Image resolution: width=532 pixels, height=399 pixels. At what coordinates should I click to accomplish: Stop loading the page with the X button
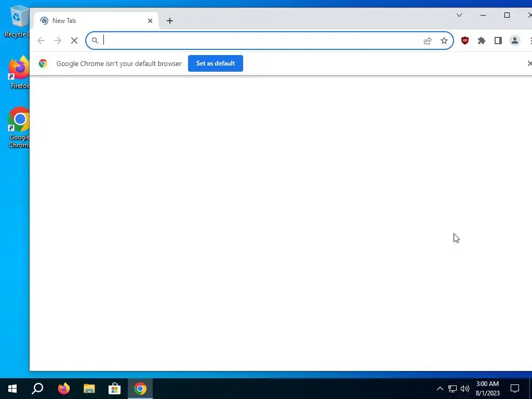click(74, 41)
